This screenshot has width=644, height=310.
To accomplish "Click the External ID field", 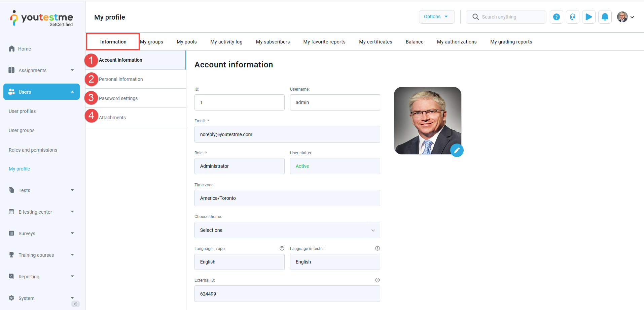I will click(287, 294).
